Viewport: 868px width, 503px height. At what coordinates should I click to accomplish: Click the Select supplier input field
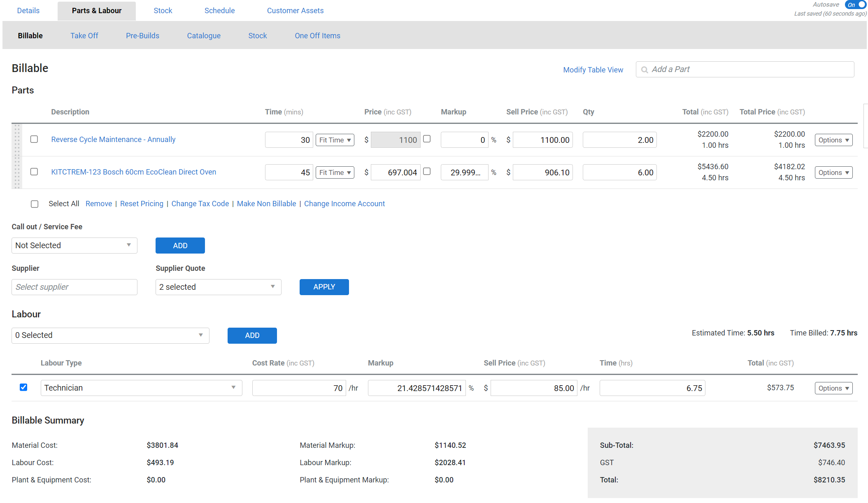pos(74,287)
